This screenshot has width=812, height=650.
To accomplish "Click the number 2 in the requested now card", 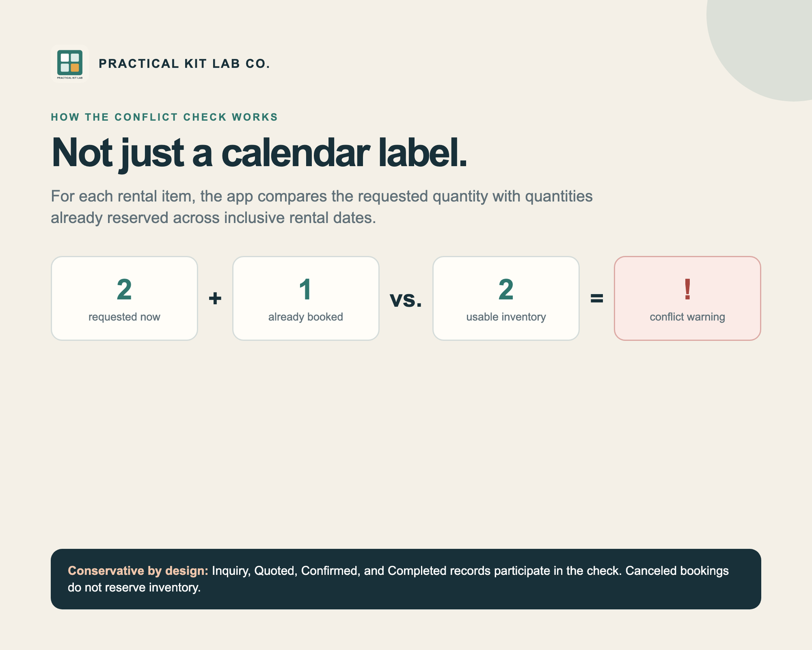I will 124,289.
